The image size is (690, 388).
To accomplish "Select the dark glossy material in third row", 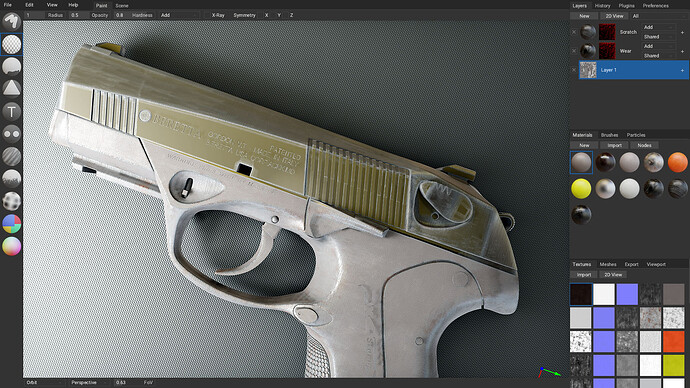I will click(x=581, y=215).
